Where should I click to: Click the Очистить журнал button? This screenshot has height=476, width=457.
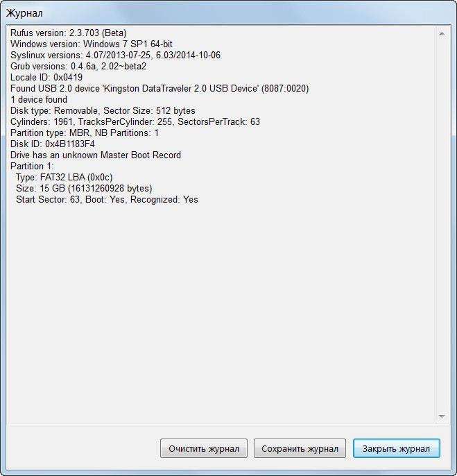[204, 448]
